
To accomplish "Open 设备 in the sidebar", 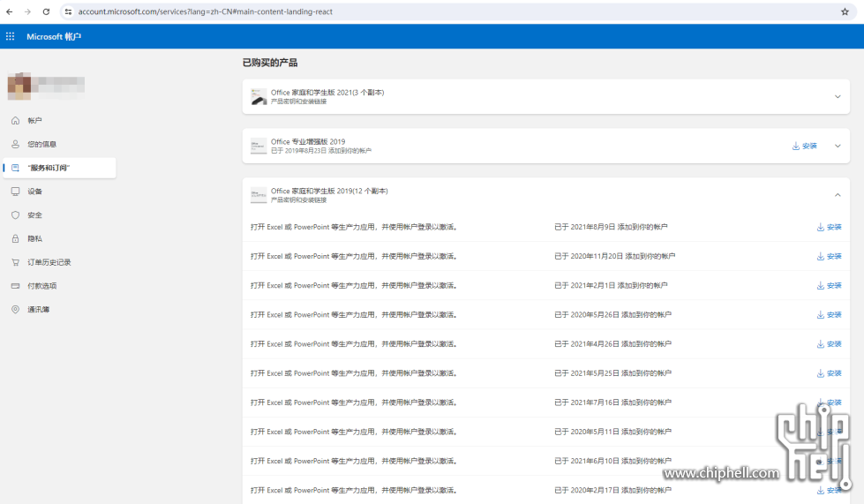I will [34, 192].
